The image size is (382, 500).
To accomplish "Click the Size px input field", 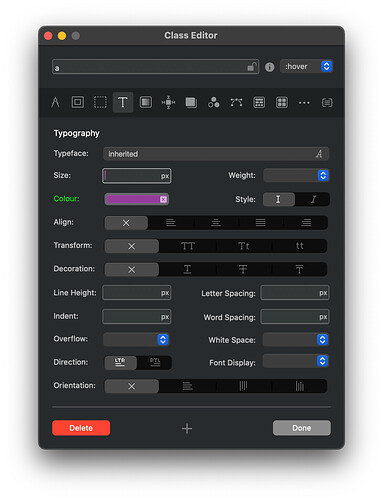I will pos(137,176).
